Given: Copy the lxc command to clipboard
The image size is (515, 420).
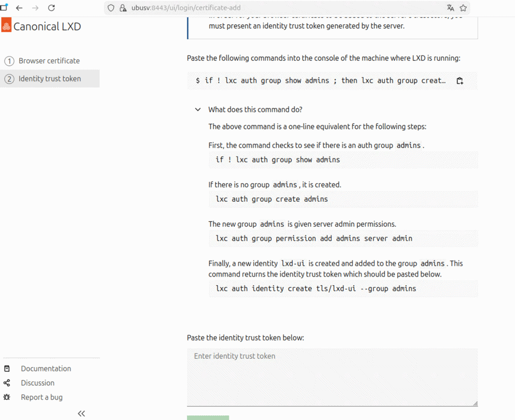Looking at the screenshot, I should pos(460,80).
